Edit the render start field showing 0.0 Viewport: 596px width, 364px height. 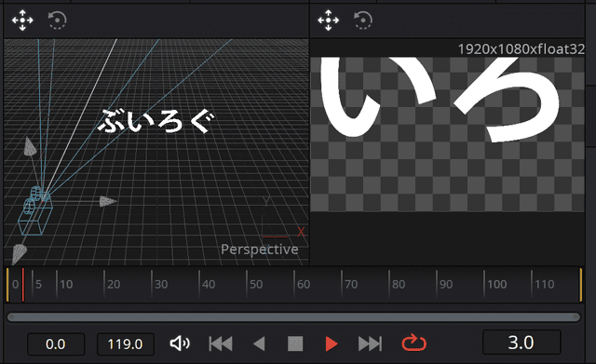click(56, 344)
